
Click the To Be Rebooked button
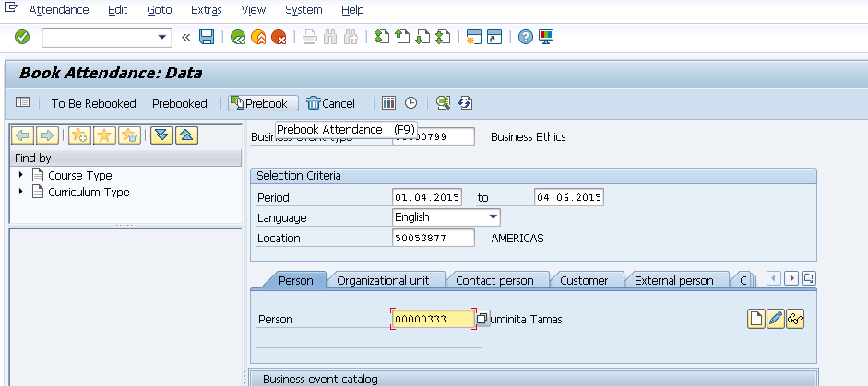click(93, 103)
